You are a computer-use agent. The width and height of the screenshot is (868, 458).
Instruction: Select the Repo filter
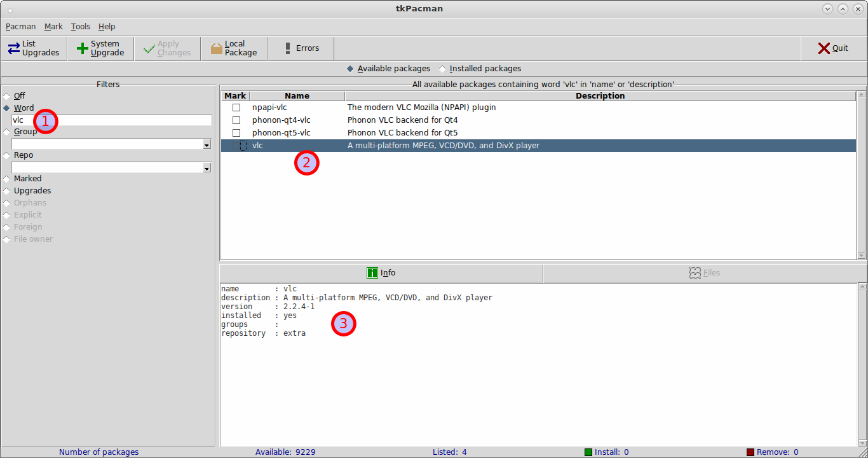click(x=18, y=155)
